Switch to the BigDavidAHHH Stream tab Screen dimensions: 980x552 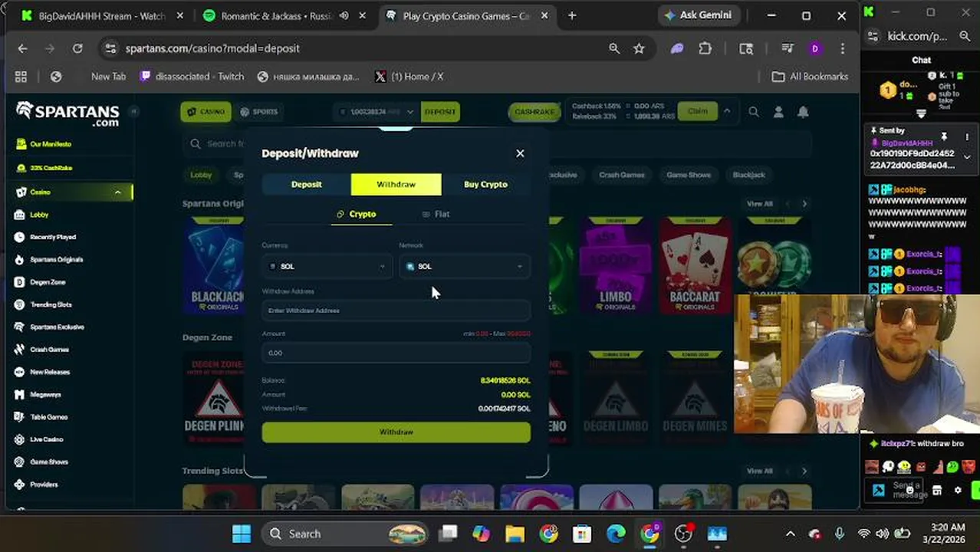(x=102, y=15)
